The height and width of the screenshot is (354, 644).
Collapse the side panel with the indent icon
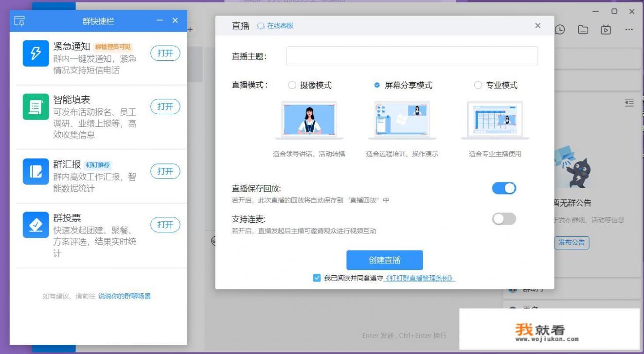(629, 103)
